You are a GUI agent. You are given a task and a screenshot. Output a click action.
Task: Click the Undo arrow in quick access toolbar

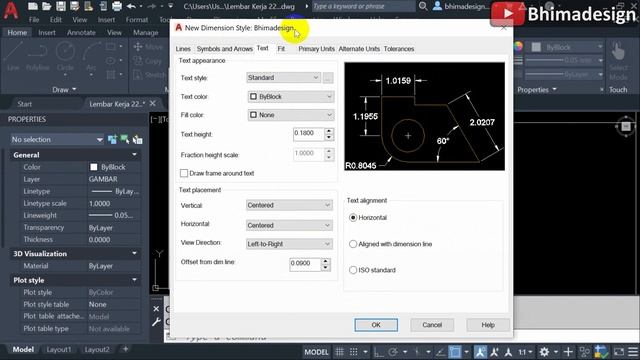click(131, 6)
